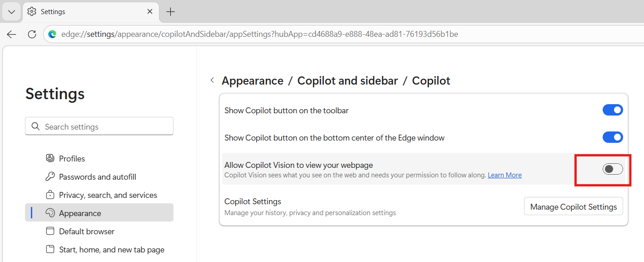Select Appearance in the settings sidebar

click(80, 213)
